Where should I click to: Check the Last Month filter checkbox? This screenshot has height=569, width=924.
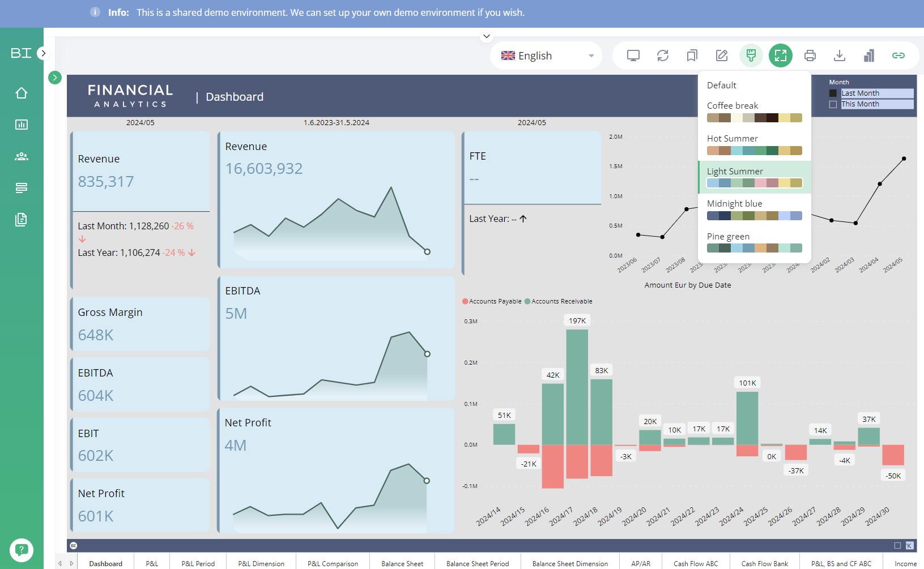pos(833,93)
